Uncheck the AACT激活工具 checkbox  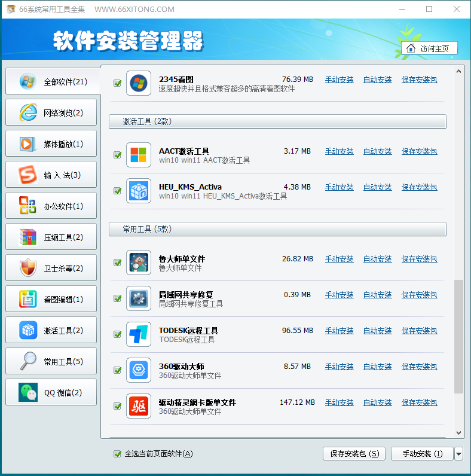pyautogui.click(x=117, y=155)
